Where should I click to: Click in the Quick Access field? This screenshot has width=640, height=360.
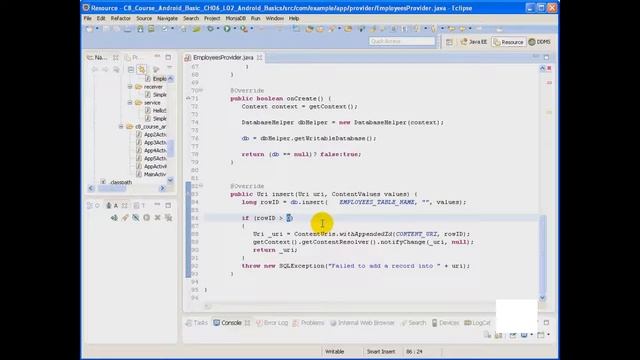click(x=402, y=41)
